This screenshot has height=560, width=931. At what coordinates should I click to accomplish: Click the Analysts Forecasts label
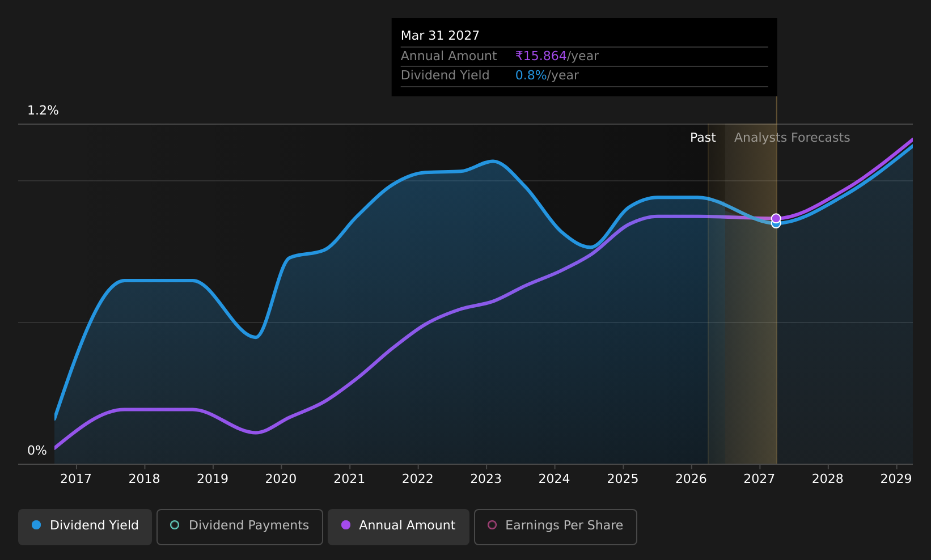pyautogui.click(x=792, y=138)
